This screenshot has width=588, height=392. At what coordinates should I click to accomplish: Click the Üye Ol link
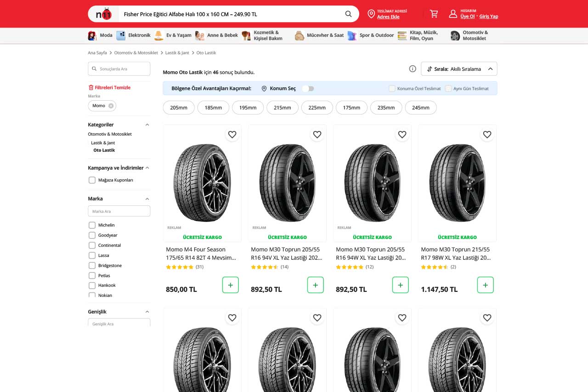[468, 17]
